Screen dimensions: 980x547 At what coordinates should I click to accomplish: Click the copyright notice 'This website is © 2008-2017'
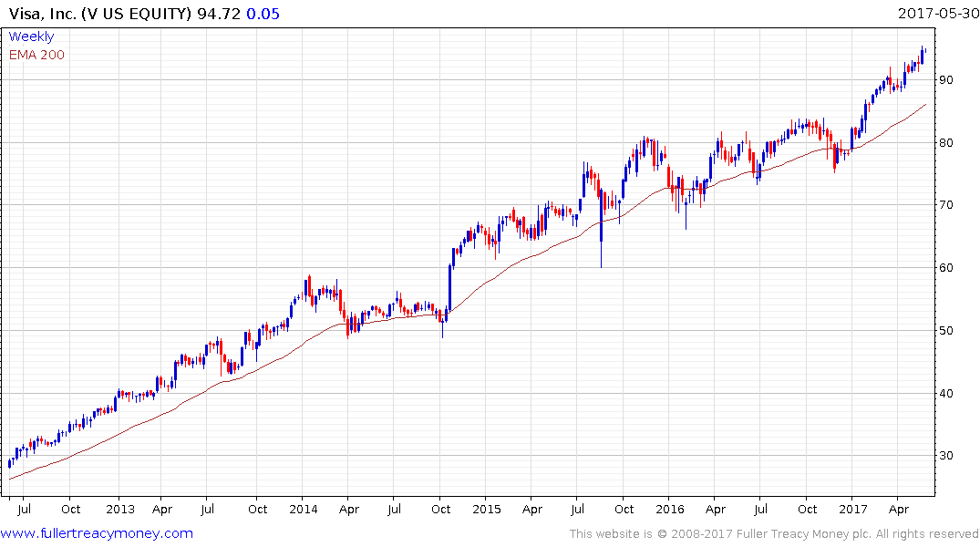[651, 534]
